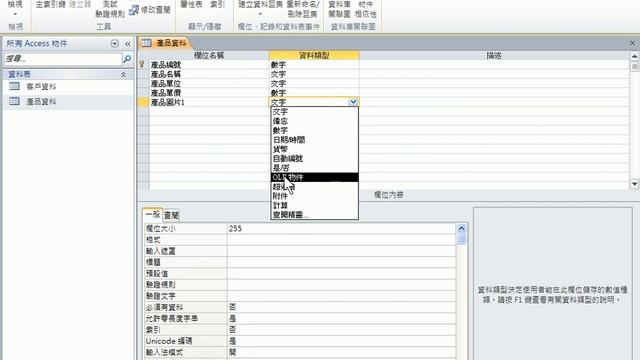
Task: Switch to the 一般 properties tab
Action: tap(153, 214)
